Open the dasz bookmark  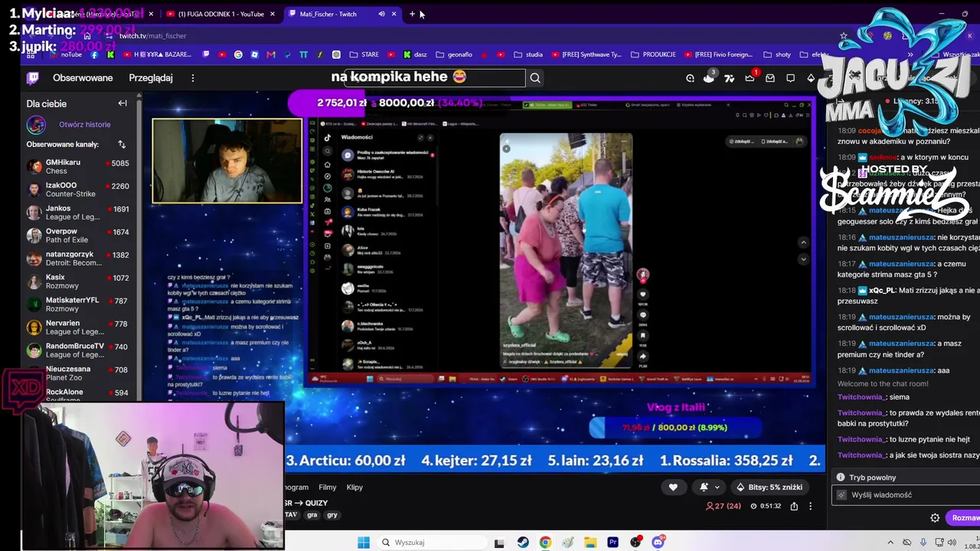coord(413,54)
